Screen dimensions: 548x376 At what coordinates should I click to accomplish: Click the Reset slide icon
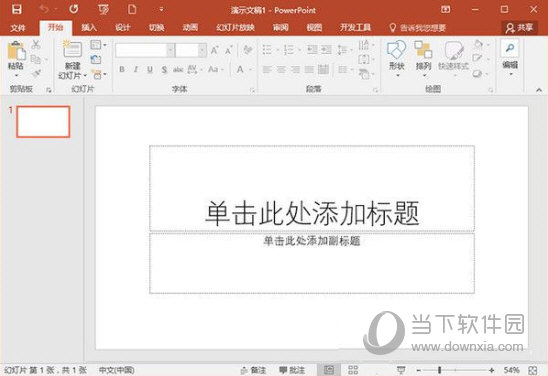pos(96,59)
